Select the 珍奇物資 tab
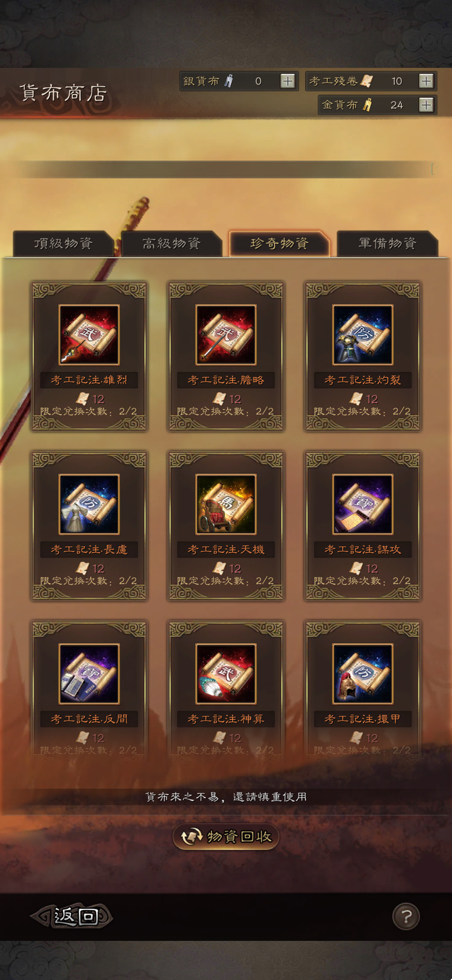This screenshot has width=452, height=980. point(279,243)
